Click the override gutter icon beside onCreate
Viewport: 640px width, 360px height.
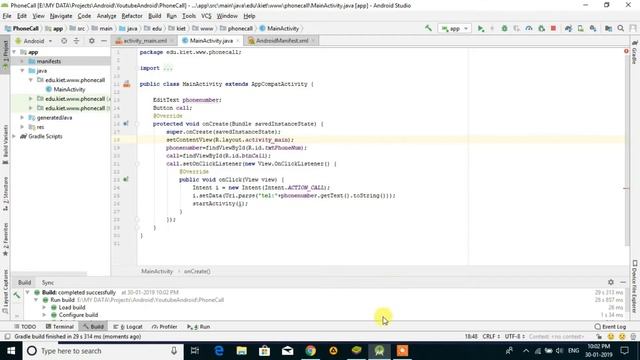pos(126,124)
